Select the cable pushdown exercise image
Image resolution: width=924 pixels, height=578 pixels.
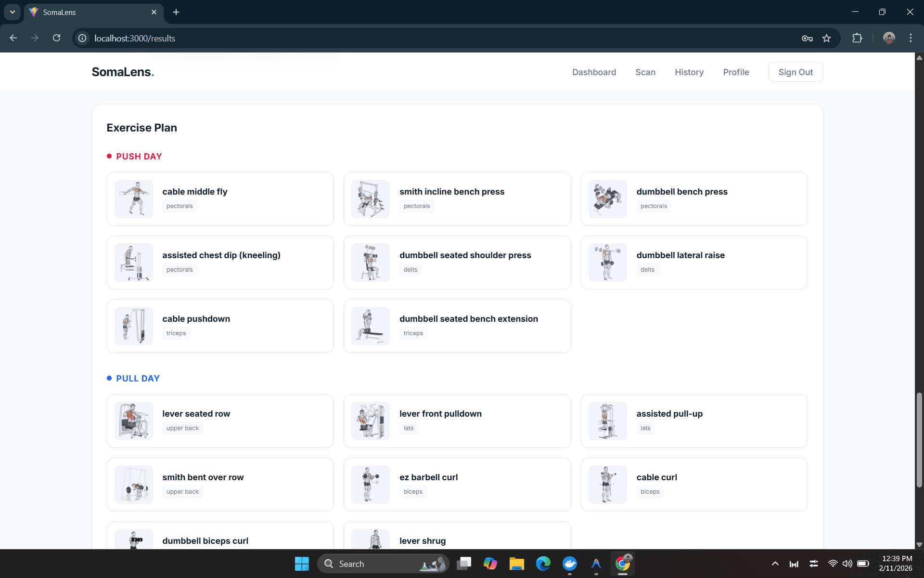click(134, 326)
